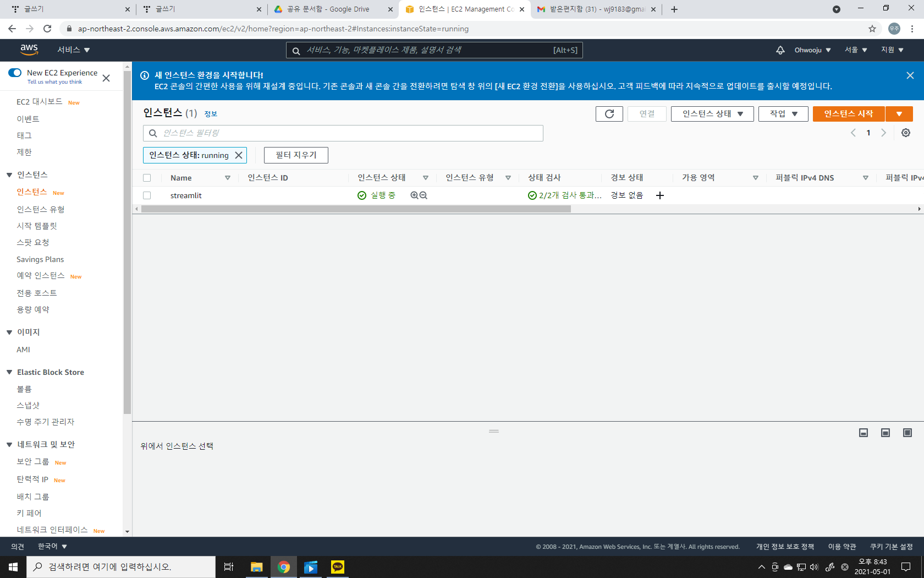This screenshot has height=578, width=924.
Task: Collapse detail panel to bottom view
Action: (x=864, y=433)
